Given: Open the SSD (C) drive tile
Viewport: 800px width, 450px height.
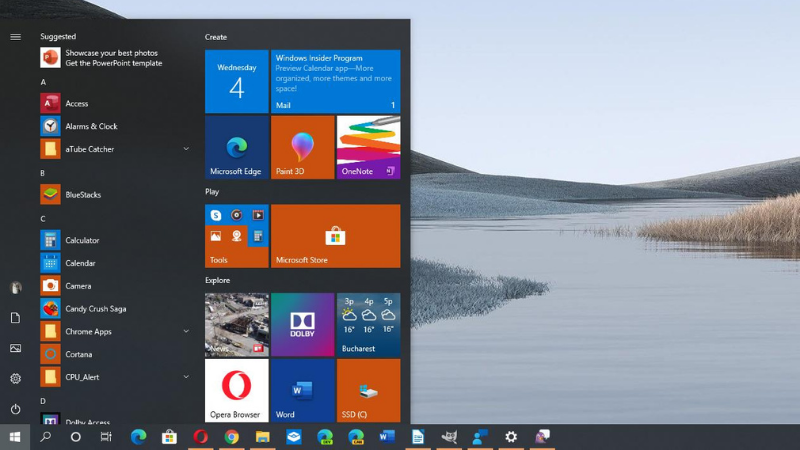Looking at the screenshot, I should (x=368, y=390).
